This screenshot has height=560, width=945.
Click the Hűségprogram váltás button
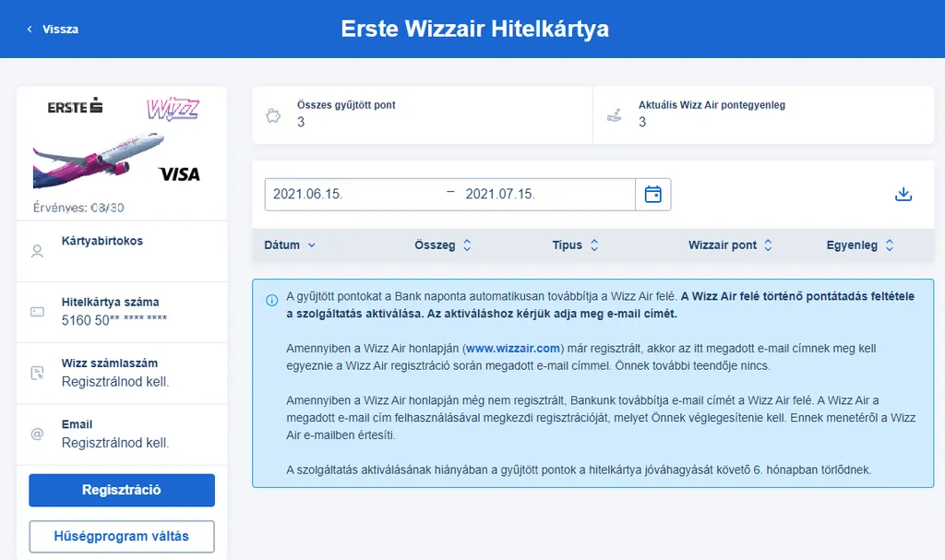pos(122,537)
